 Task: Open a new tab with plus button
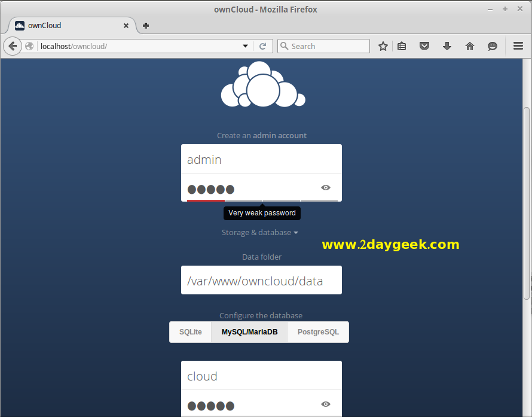146,26
